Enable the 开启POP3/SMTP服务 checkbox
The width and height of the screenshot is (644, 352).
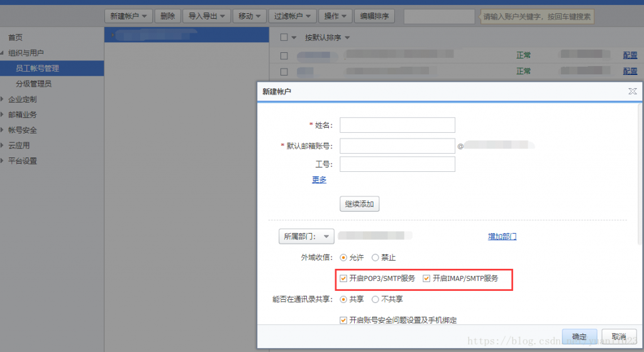343,278
